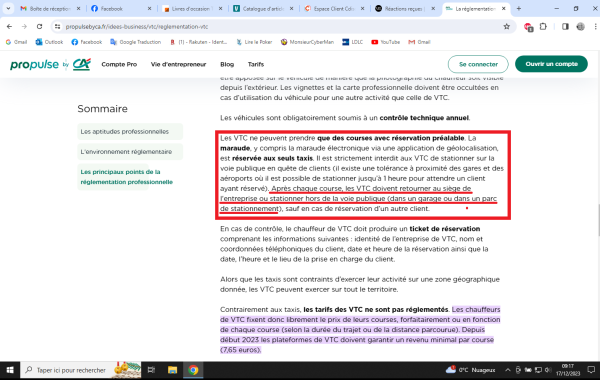Open the tab search dropdown arrow
This screenshot has height=380, width=600.
pyautogui.click(x=8, y=8)
